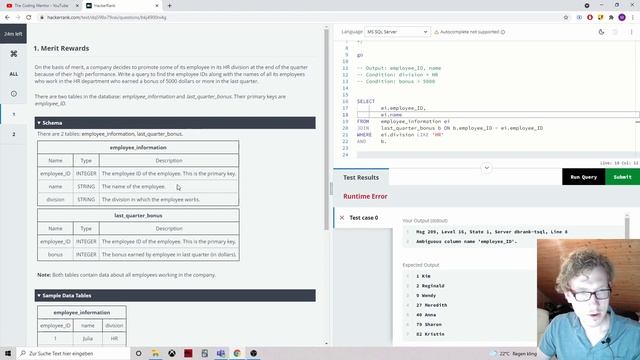Click 'bonus' cell in last_quarter_bonus table
This screenshot has height=360, width=640.
(56, 254)
